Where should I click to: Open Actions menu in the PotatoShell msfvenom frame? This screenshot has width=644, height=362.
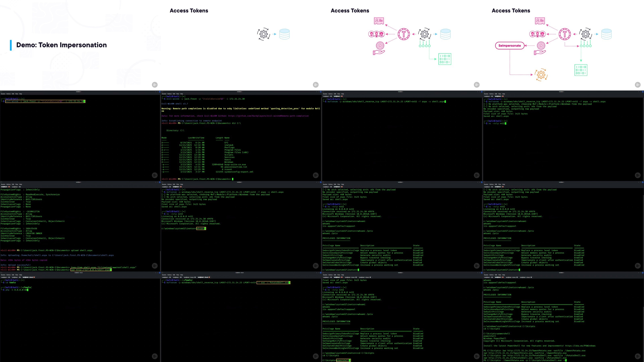pyautogui.click(x=169, y=275)
